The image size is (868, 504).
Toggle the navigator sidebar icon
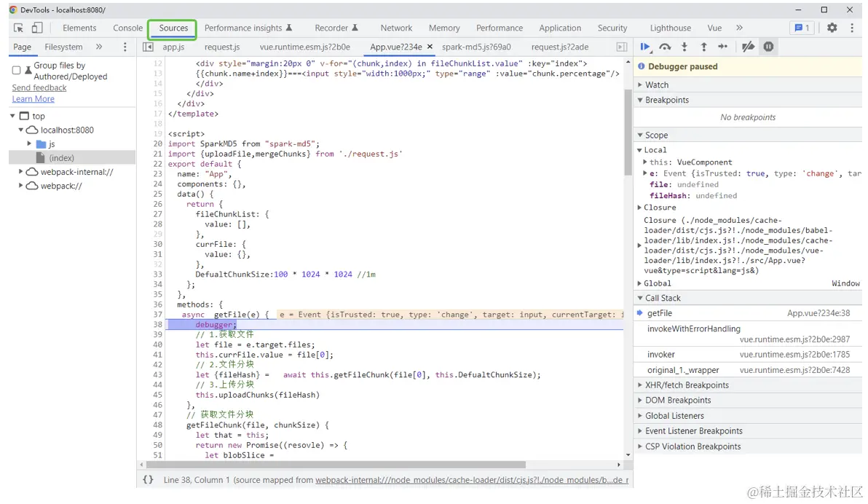(x=148, y=47)
